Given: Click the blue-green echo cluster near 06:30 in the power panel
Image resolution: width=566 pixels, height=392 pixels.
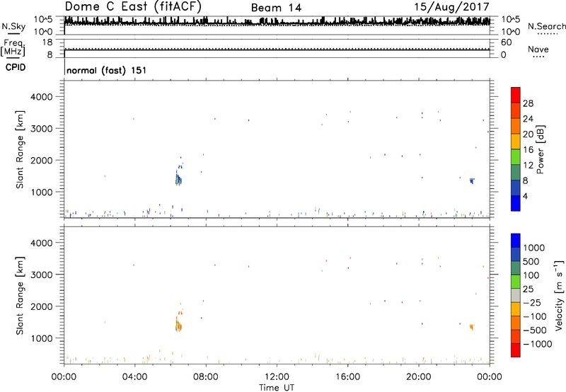Looking at the screenshot, I should [178, 179].
